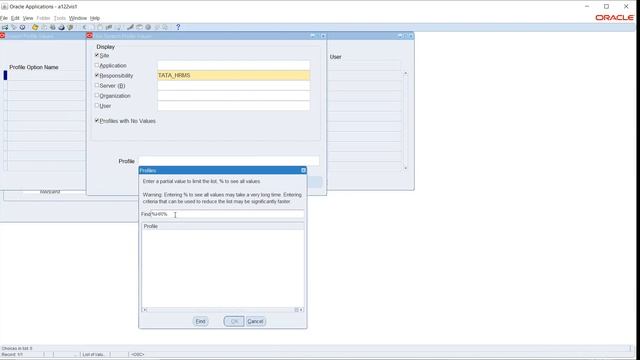Click Cancel in the Profiles dialog
Screen dimensions: 640x360
point(256,321)
